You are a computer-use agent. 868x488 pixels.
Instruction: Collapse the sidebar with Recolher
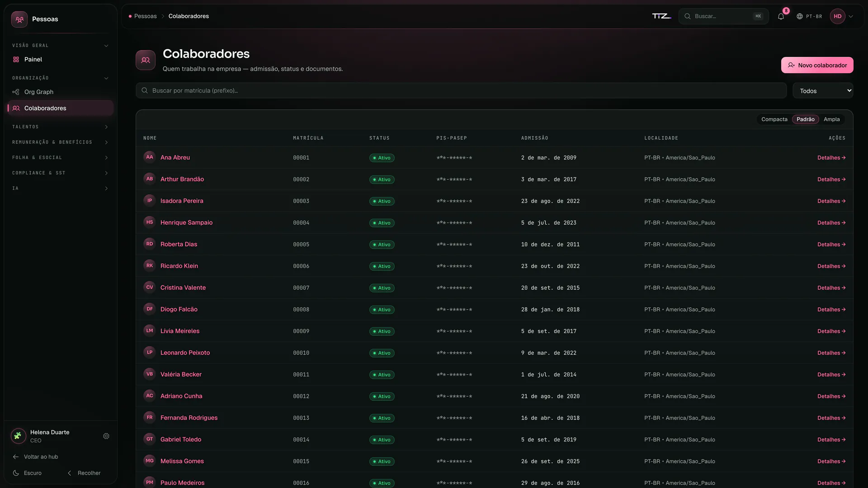point(84,473)
